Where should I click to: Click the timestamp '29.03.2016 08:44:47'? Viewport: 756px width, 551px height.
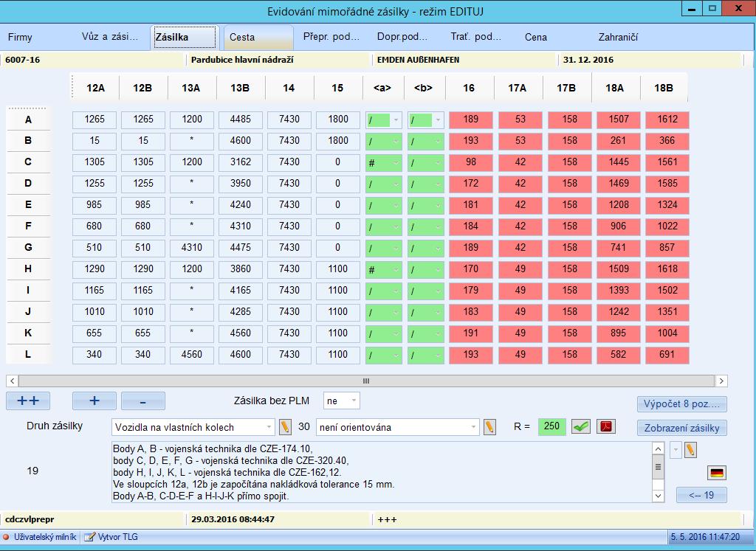tap(278, 520)
